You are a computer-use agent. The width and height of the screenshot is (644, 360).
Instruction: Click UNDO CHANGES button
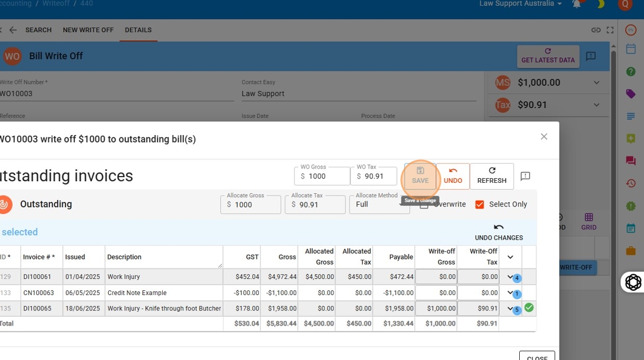click(x=499, y=232)
